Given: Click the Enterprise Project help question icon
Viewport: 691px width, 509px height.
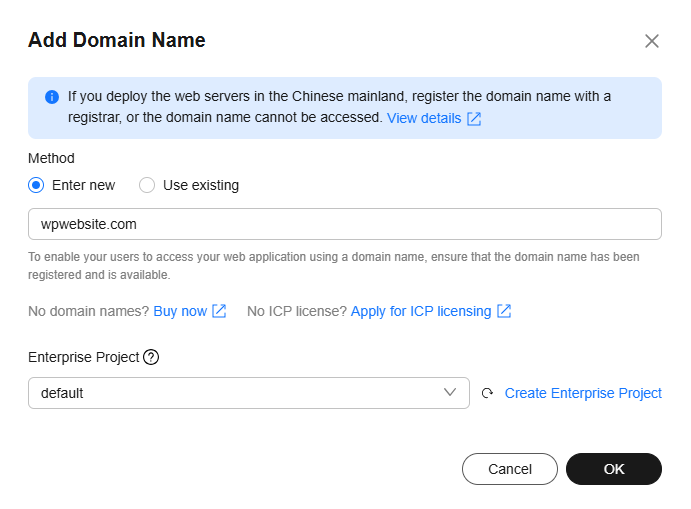Looking at the screenshot, I should (x=151, y=357).
